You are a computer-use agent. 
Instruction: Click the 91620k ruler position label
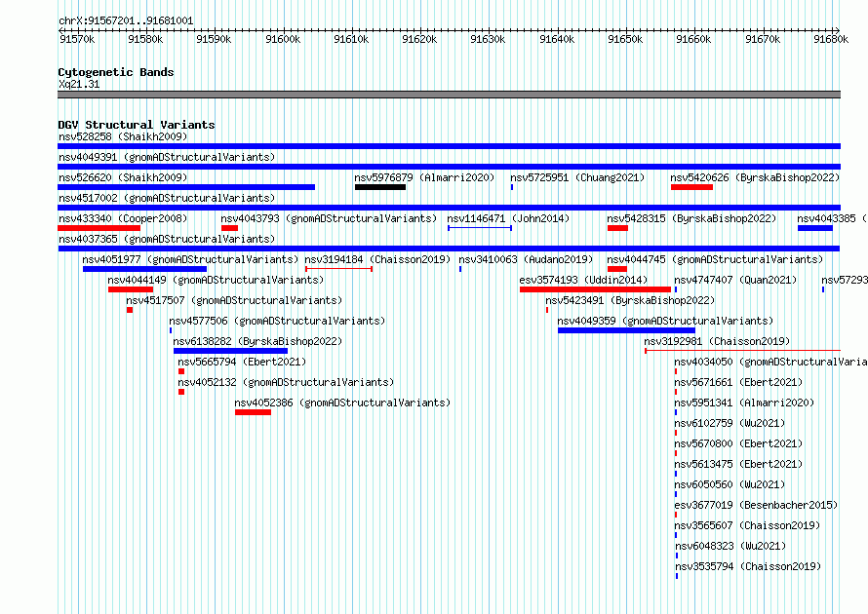(x=419, y=39)
